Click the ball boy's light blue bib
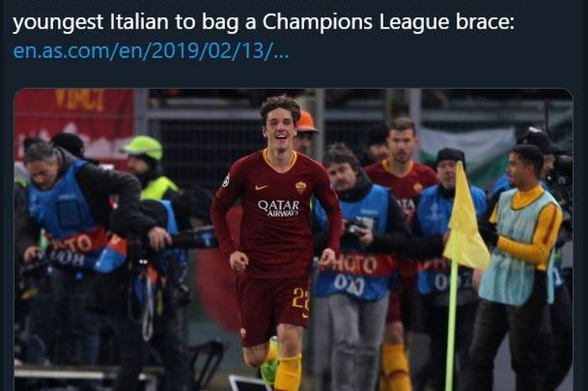 [x=518, y=248]
